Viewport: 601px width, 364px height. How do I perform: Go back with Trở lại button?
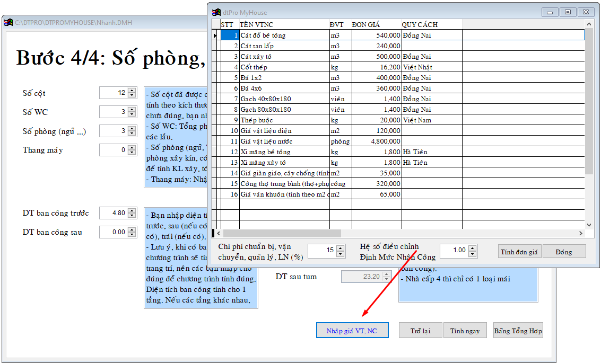pyautogui.click(x=420, y=331)
